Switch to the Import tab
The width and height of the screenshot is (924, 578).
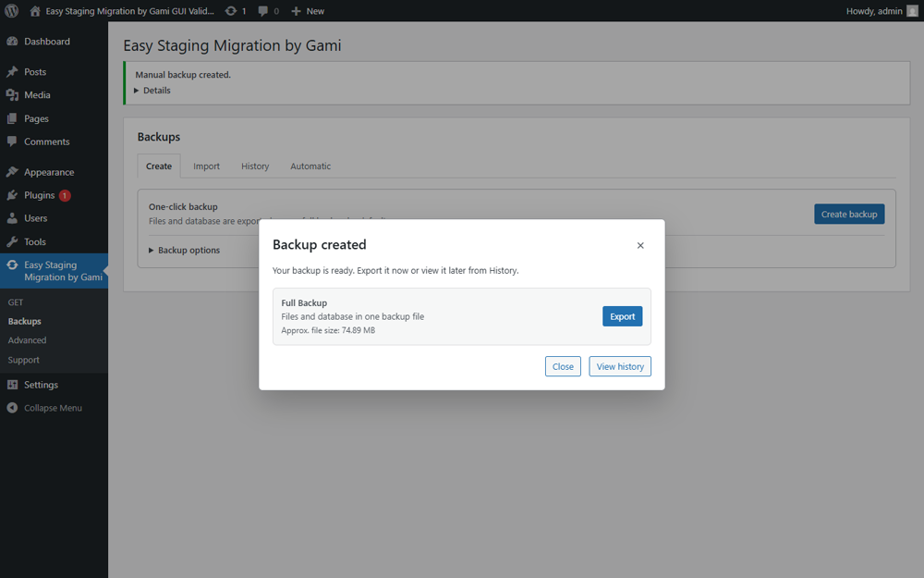206,166
